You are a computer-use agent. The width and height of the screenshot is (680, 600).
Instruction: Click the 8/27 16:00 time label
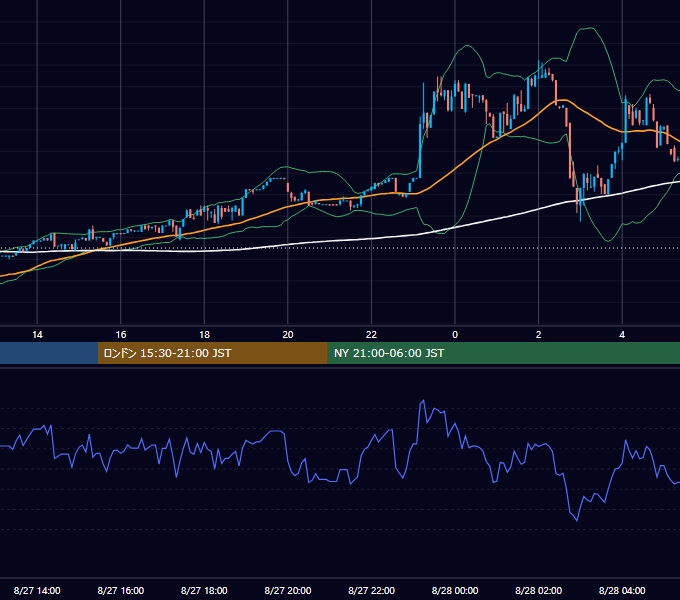click(121, 590)
